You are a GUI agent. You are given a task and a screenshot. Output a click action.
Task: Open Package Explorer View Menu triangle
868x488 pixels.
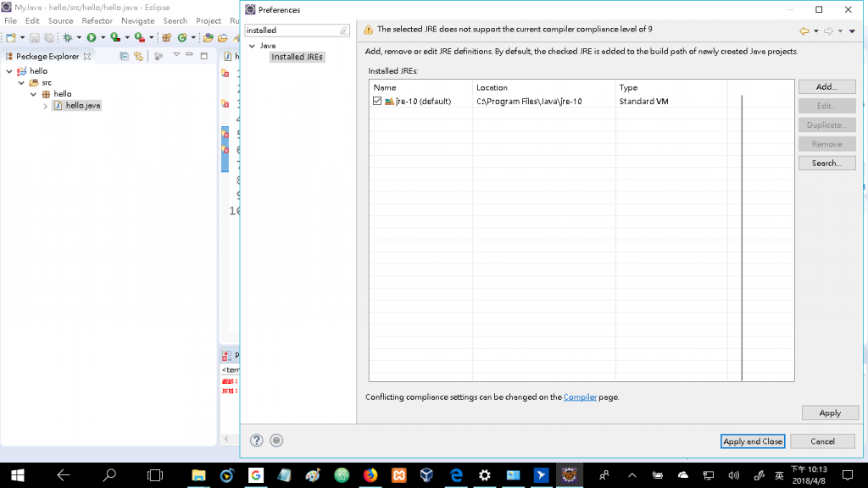tap(176, 55)
